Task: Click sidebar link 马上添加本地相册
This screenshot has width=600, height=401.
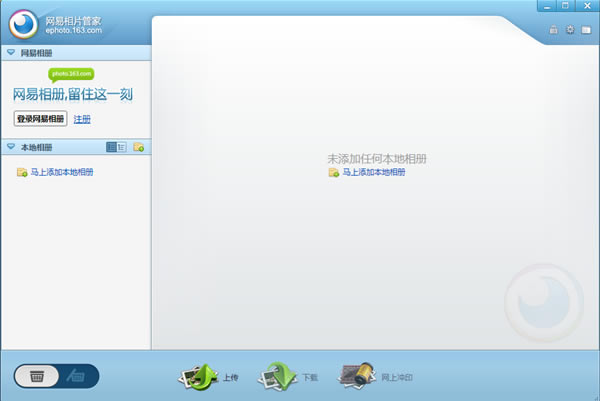Action: point(62,172)
